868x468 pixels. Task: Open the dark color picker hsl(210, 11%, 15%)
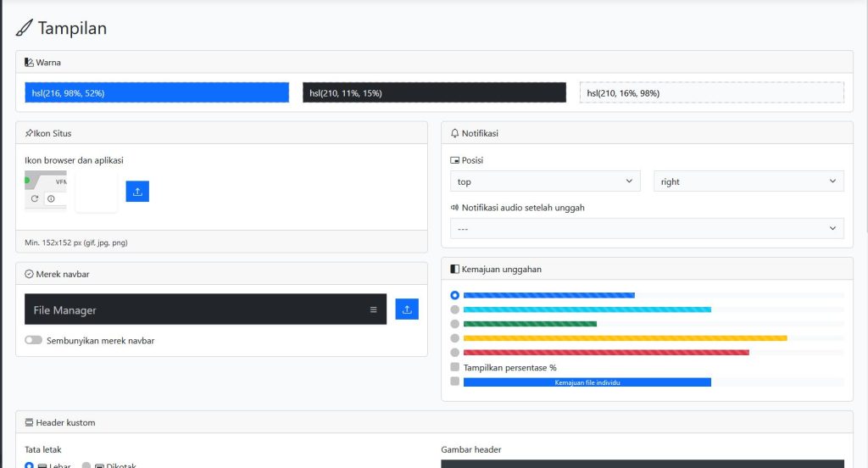click(434, 92)
